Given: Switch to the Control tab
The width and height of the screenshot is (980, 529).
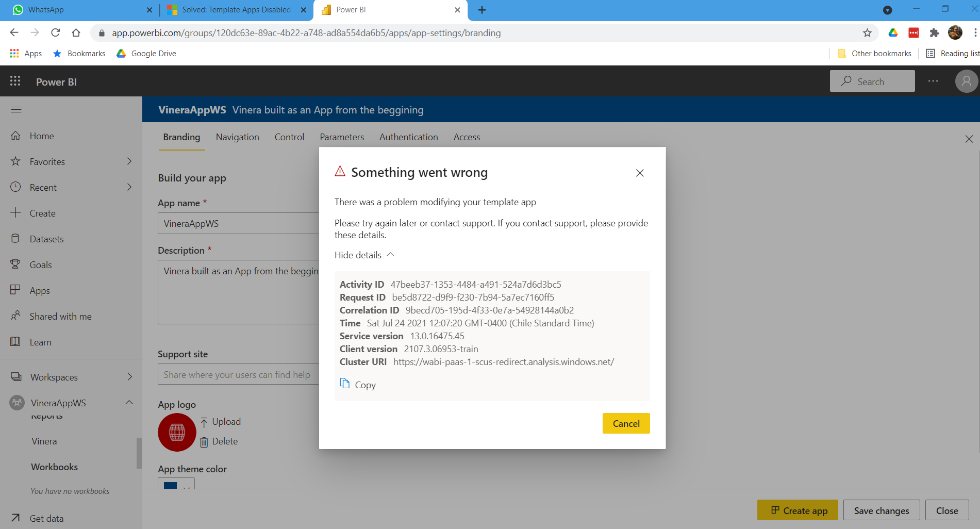Looking at the screenshot, I should (x=289, y=137).
